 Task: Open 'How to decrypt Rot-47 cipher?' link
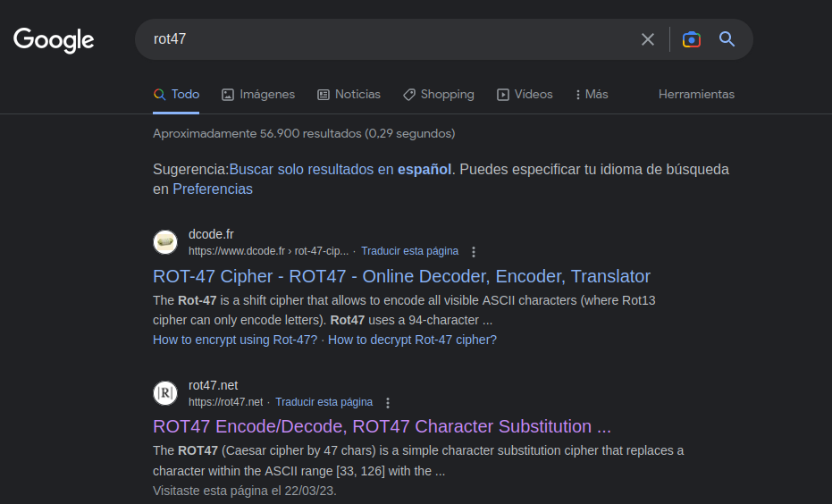(x=412, y=340)
